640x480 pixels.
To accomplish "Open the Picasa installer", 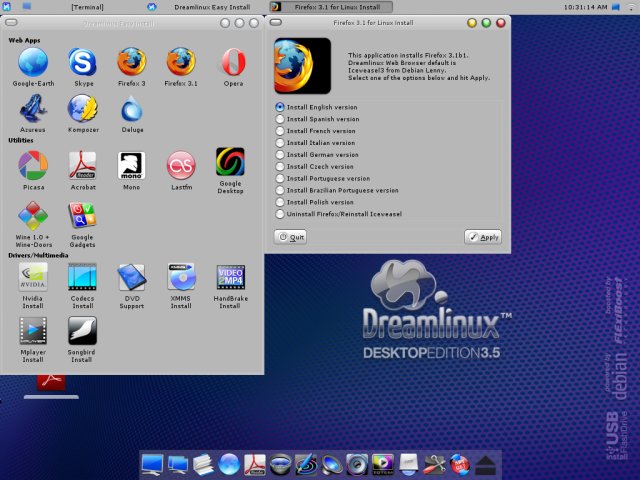I will click(x=33, y=165).
